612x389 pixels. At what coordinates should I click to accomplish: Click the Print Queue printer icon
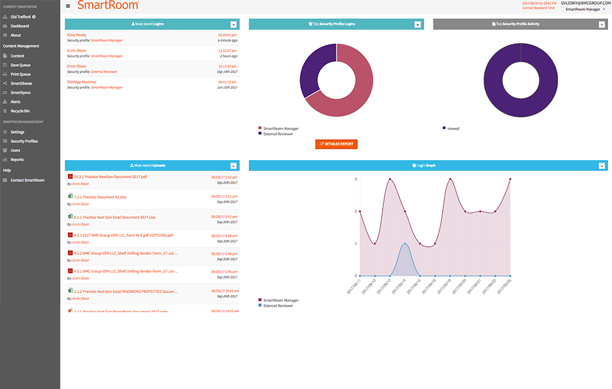coord(5,74)
